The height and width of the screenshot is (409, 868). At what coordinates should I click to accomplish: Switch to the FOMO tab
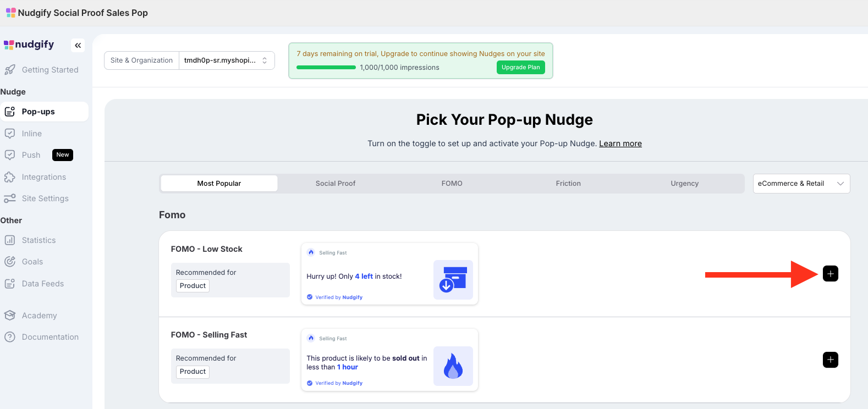tap(452, 184)
